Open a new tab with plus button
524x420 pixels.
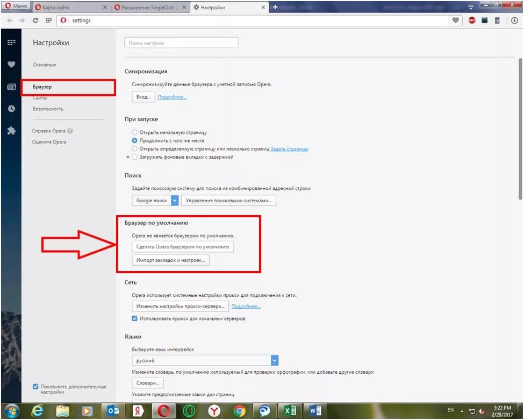275,7
